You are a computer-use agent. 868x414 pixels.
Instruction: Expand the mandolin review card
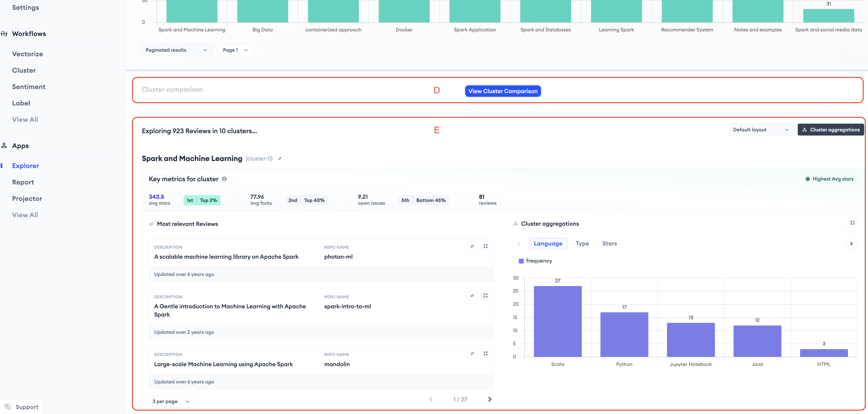pos(485,353)
